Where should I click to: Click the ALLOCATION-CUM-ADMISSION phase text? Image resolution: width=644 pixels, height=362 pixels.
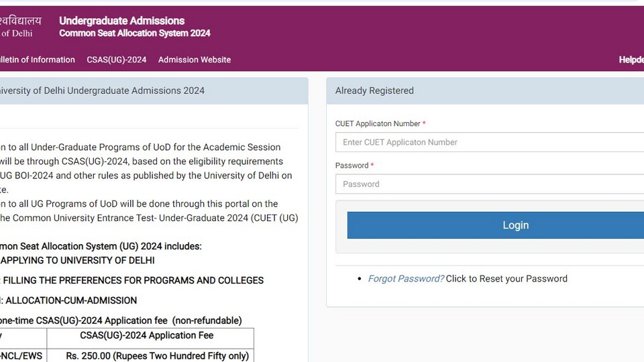click(71, 300)
